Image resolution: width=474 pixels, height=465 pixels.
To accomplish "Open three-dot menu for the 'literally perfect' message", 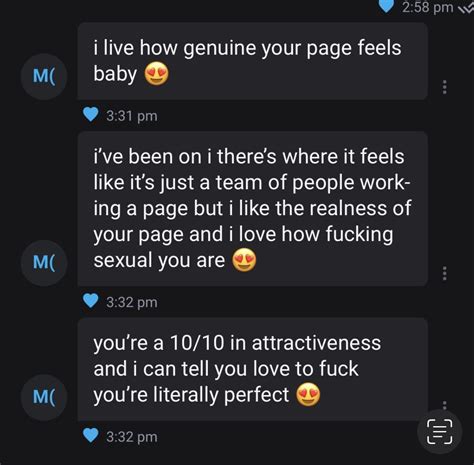I will pyautogui.click(x=444, y=405).
